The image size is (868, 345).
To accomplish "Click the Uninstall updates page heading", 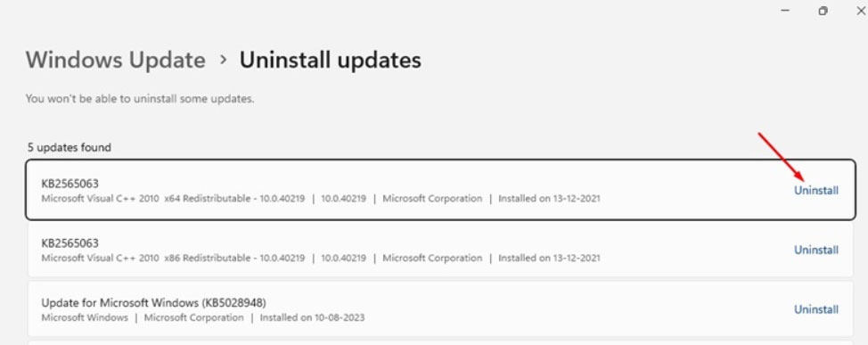I will tap(330, 60).
